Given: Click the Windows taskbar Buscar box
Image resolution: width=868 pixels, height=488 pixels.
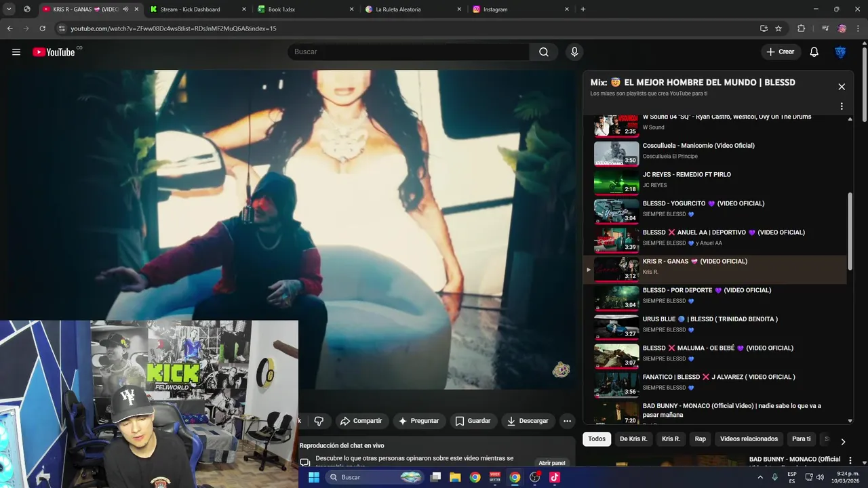Looking at the screenshot, I should coord(376,477).
